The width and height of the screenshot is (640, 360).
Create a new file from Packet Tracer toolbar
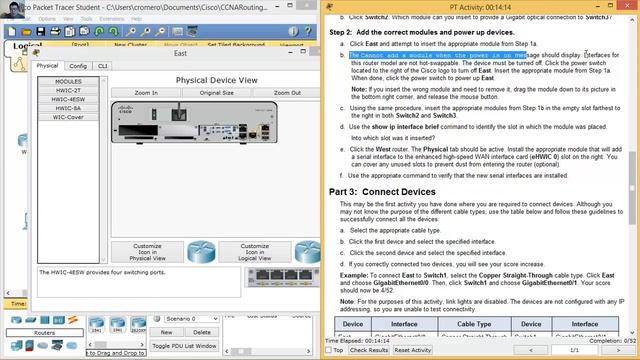[x=12, y=31]
